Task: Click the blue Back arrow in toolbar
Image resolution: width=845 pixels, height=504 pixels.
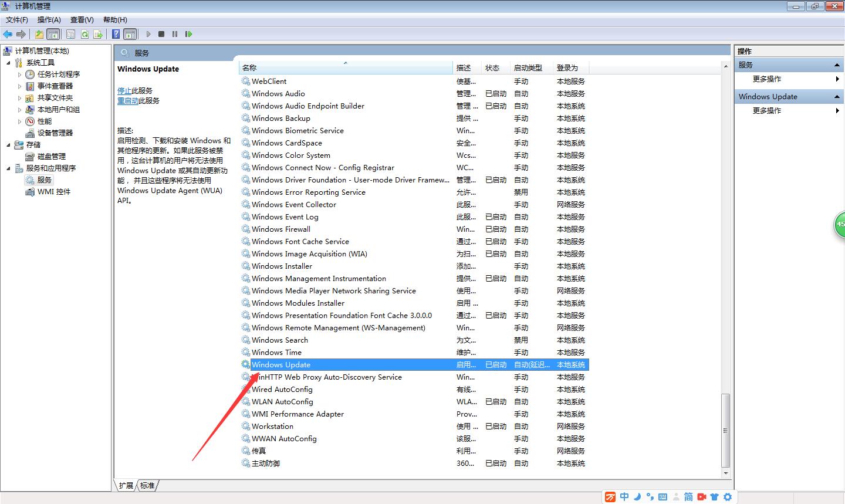Action: [x=8, y=34]
